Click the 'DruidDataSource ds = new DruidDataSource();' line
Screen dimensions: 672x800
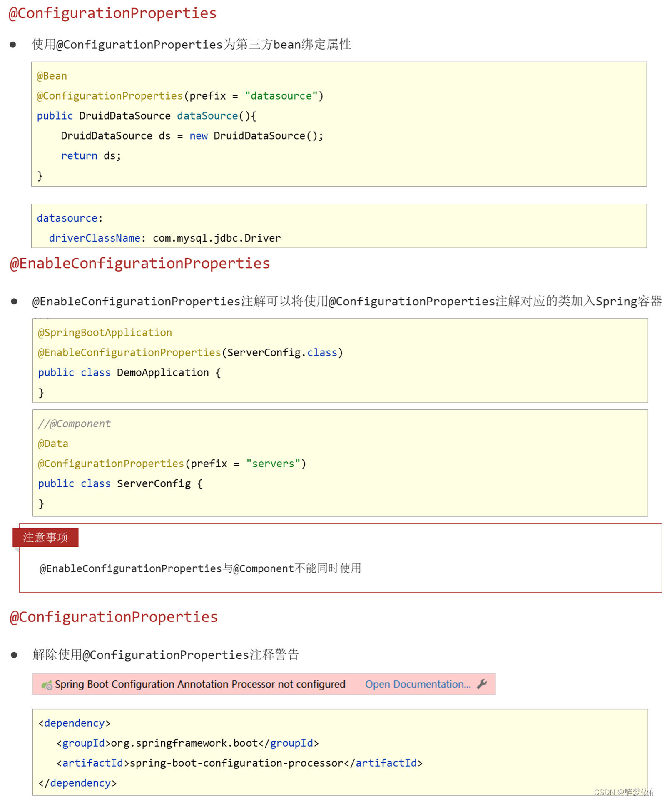point(192,136)
